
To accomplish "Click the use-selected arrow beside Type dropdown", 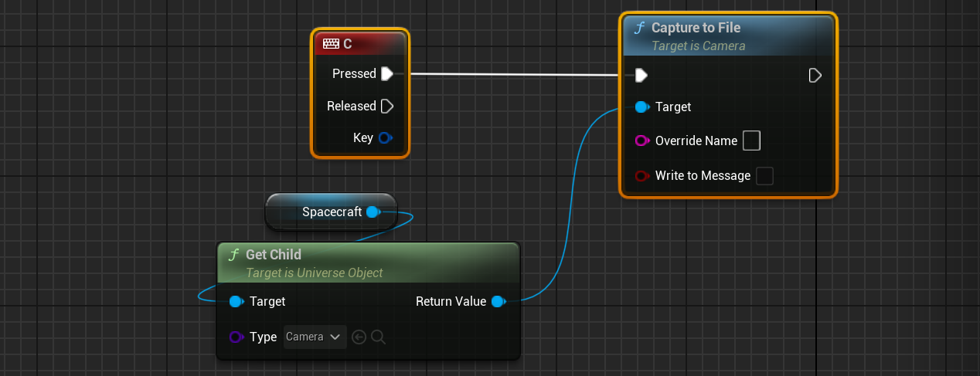I will click(359, 337).
